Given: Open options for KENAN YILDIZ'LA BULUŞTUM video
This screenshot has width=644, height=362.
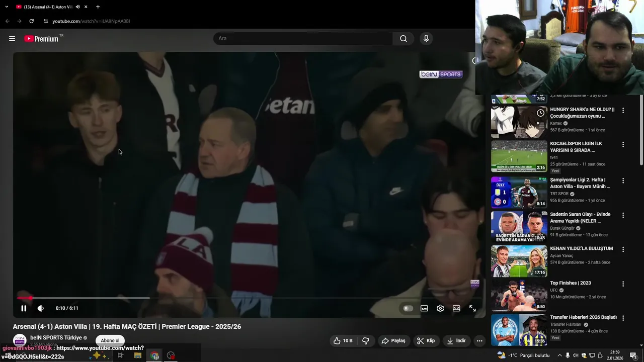Looking at the screenshot, I should tap(623, 249).
